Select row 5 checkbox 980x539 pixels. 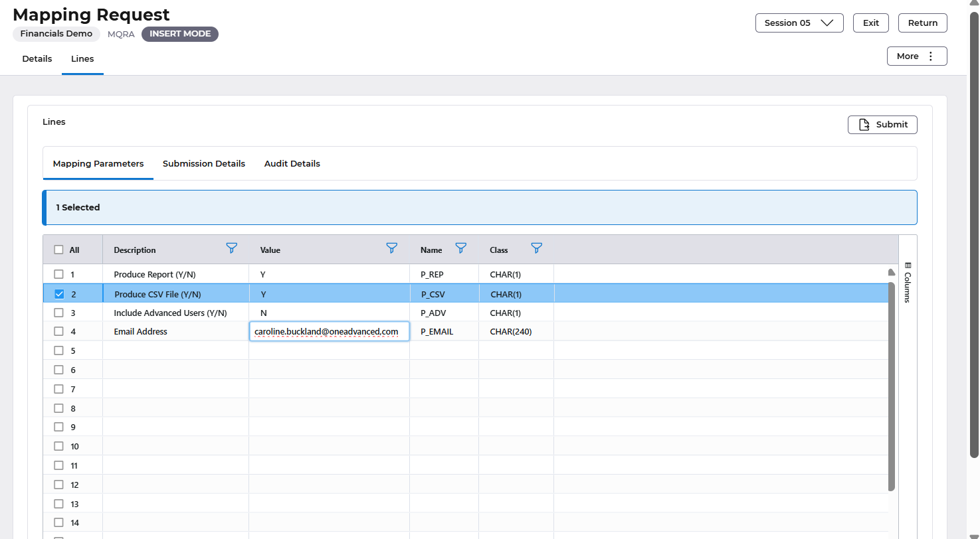[x=58, y=350]
